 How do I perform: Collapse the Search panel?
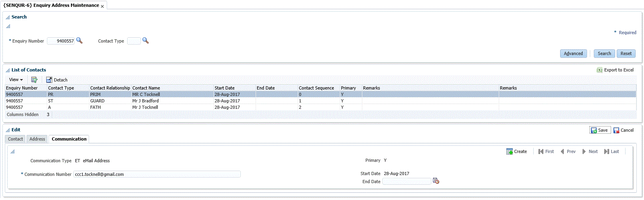point(8,17)
